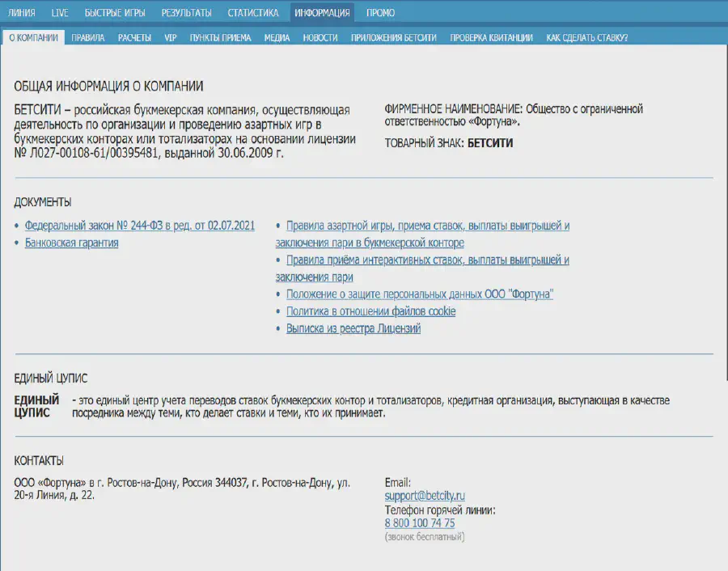This screenshot has width=728, height=571.
Task: Show ПУНКТЫ ПРИЕМА page
Action: [x=220, y=37]
